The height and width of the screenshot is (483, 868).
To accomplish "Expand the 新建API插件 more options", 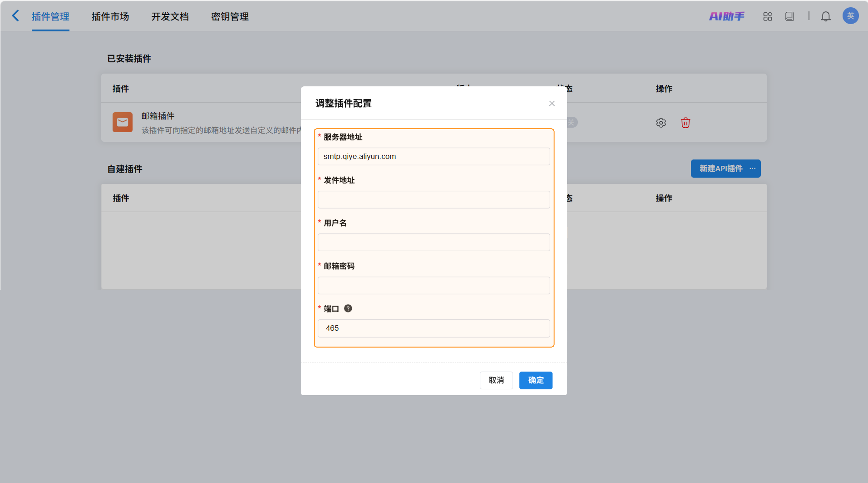I will (x=752, y=169).
